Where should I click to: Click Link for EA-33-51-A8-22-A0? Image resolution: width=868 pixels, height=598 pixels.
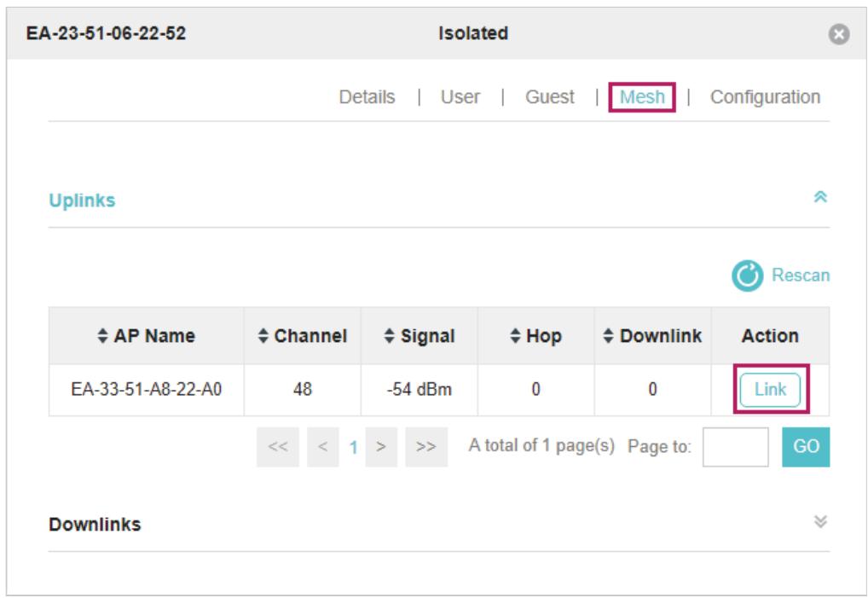click(770, 389)
